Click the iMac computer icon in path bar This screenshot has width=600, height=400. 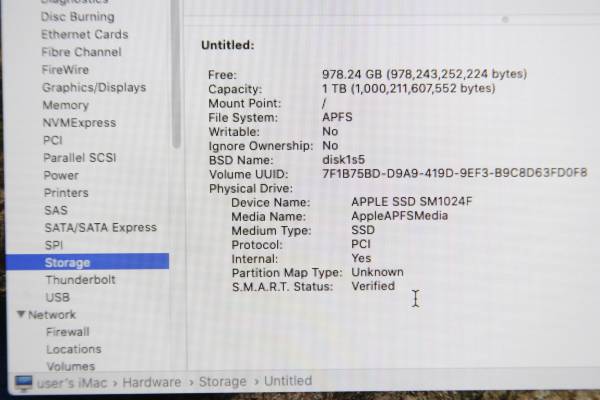[x=23, y=383]
